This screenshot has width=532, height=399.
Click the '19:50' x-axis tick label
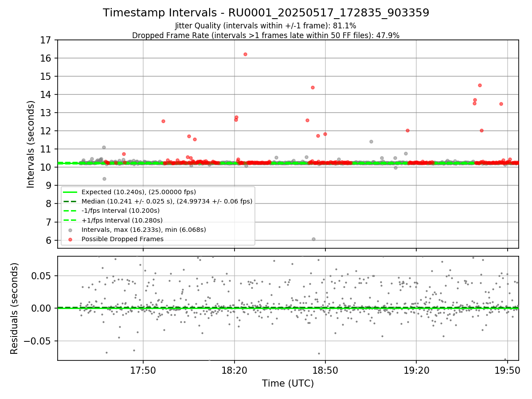[x=508, y=371]
